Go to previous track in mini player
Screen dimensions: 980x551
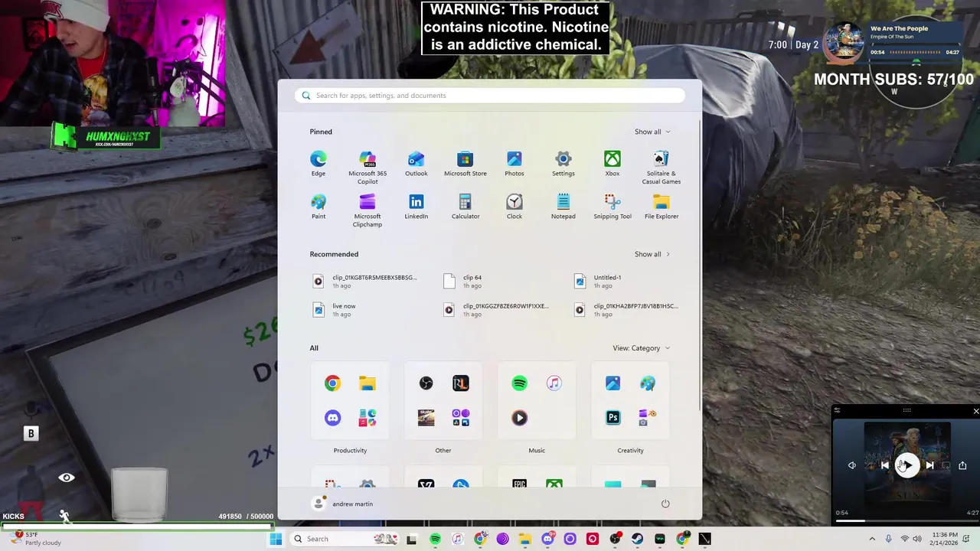click(x=884, y=465)
